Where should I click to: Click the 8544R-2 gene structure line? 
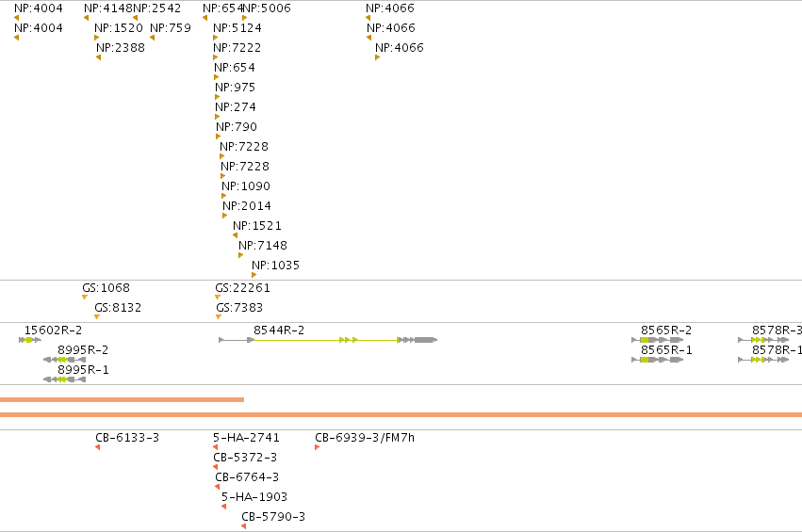click(328, 340)
